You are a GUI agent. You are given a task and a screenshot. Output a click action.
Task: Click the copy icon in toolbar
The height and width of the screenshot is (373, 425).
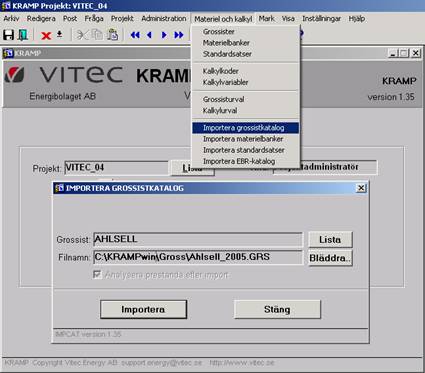(97, 35)
